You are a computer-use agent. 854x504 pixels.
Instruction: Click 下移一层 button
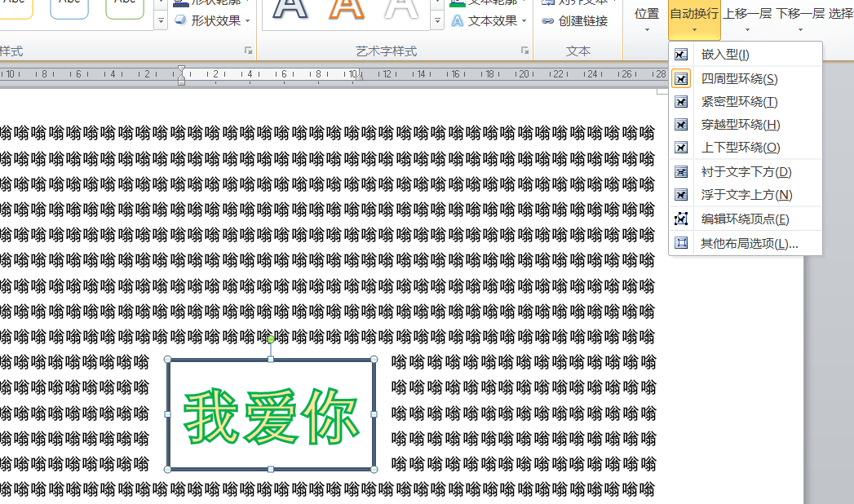click(799, 20)
